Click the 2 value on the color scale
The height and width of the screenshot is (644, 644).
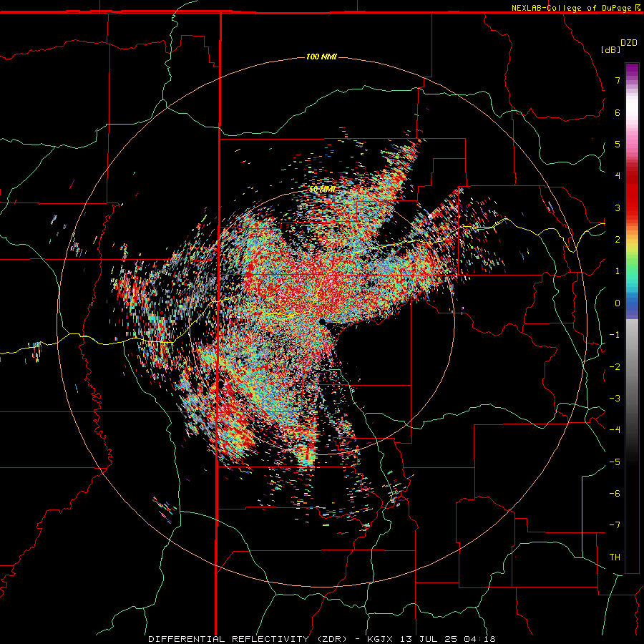[x=618, y=240]
